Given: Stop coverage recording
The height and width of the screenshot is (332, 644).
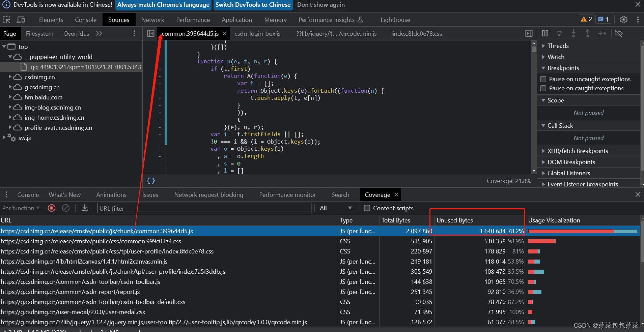Looking at the screenshot, I should (x=52, y=208).
